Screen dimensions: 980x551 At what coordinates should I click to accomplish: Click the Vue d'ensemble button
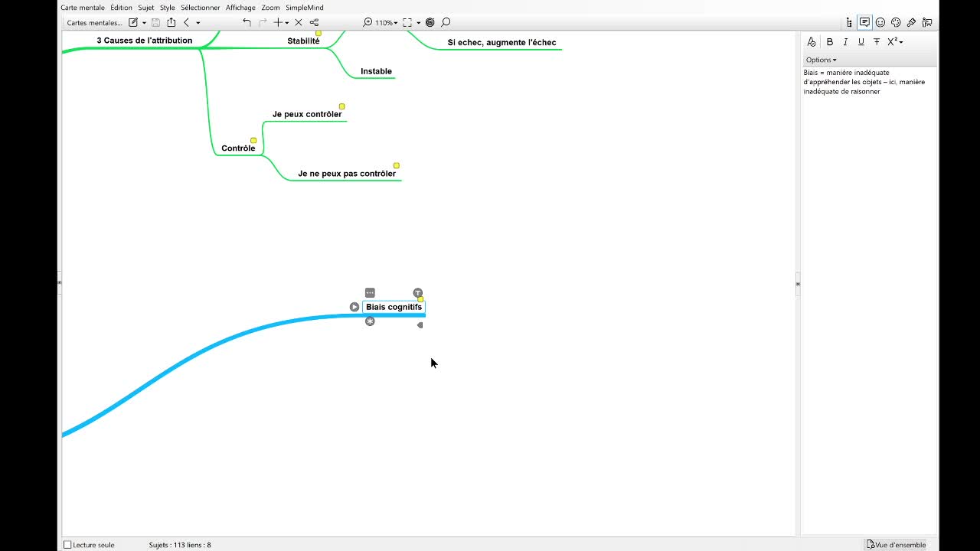(x=896, y=545)
